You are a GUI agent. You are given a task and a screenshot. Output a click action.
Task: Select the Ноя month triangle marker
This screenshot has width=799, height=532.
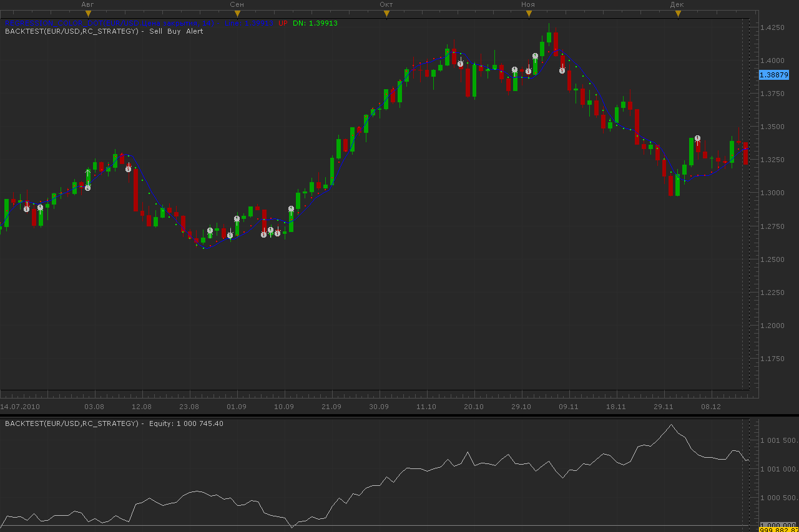point(529,14)
